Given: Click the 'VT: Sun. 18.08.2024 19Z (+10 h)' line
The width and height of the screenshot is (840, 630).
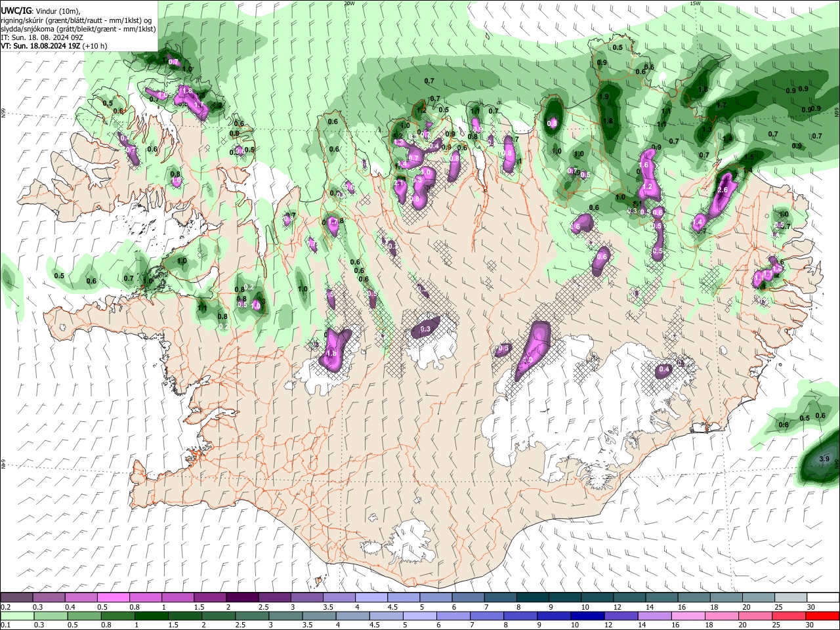Looking at the screenshot, I should 54,46.
